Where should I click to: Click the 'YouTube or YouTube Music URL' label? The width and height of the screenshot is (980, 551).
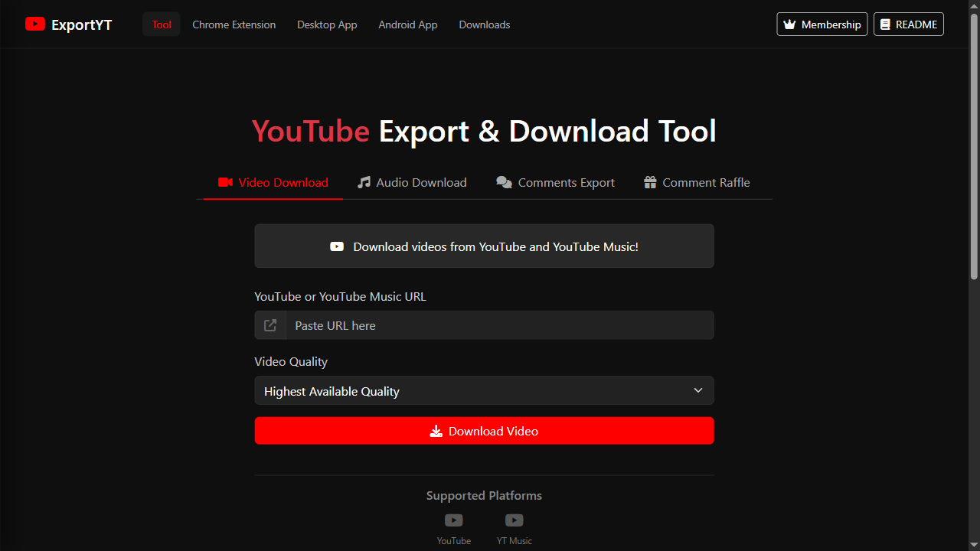click(340, 296)
